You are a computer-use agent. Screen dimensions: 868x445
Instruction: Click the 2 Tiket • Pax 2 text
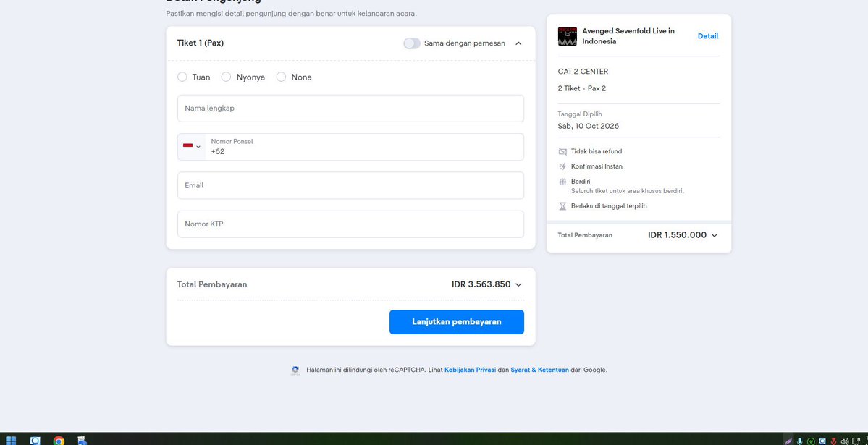point(582,88)
